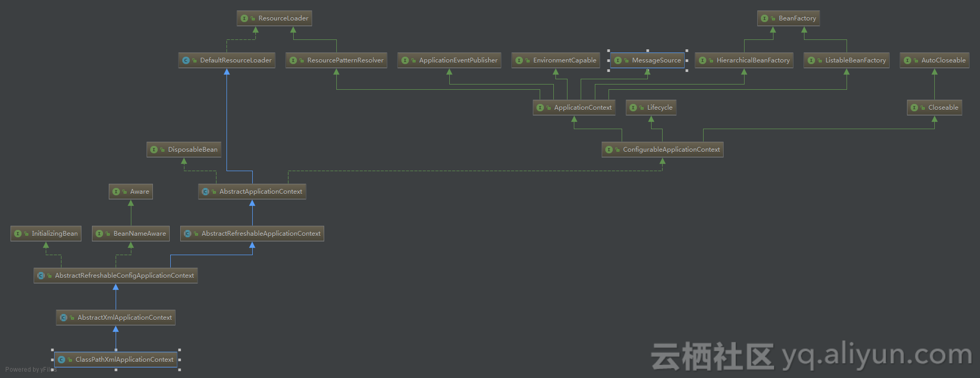Select the ConfigurableApplicationContext node

click(x=663, y=150)
